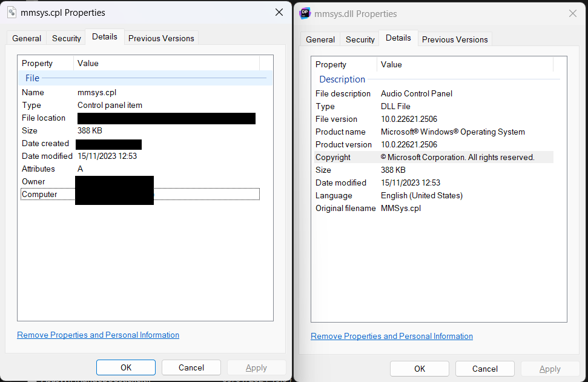
Task: Close the mmsys.cpl Properties window
Action: tap(279, 12)
